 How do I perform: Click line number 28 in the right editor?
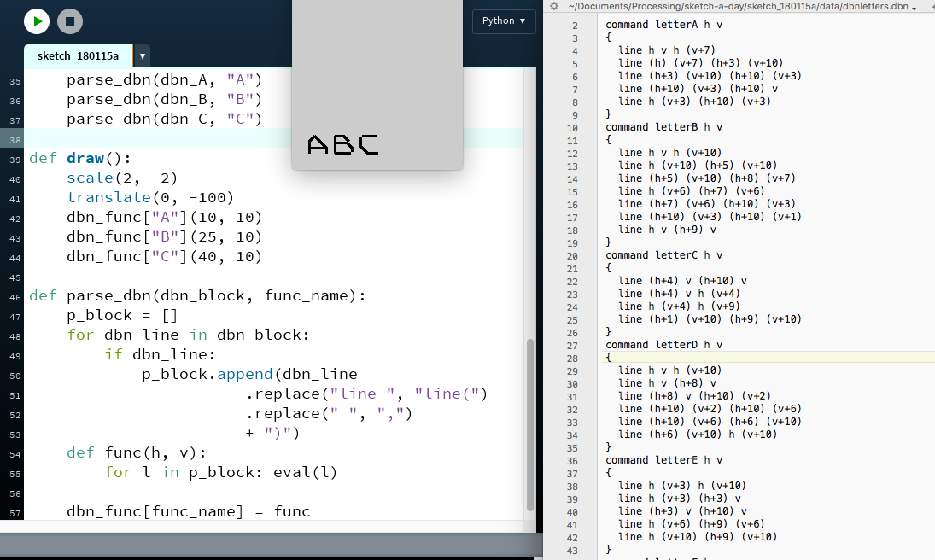(x=574, y=359)
